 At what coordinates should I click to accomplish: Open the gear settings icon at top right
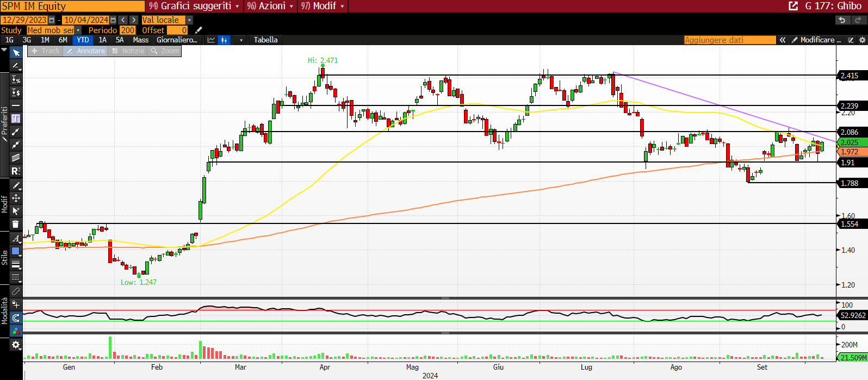pos(862,40)
